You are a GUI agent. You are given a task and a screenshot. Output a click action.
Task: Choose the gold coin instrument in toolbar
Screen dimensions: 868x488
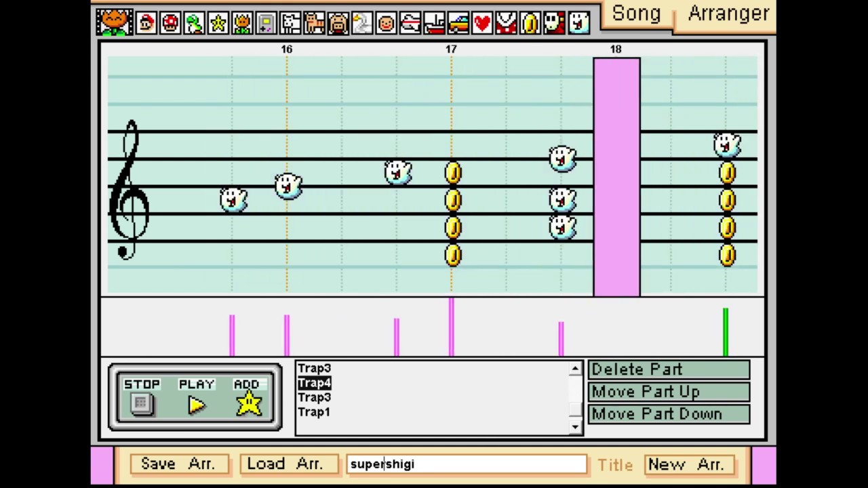click(x=530, y=24)
